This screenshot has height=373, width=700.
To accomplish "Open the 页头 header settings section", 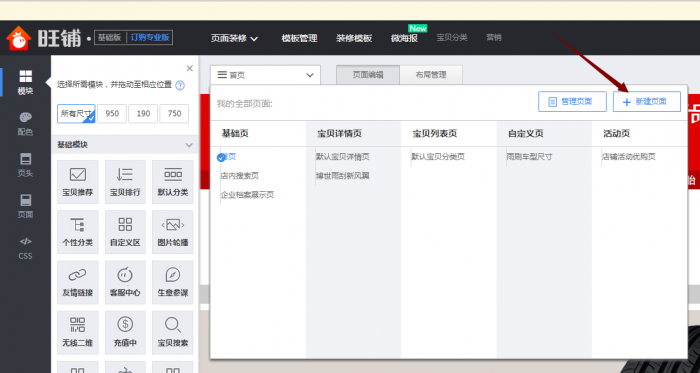I will 25,165.
